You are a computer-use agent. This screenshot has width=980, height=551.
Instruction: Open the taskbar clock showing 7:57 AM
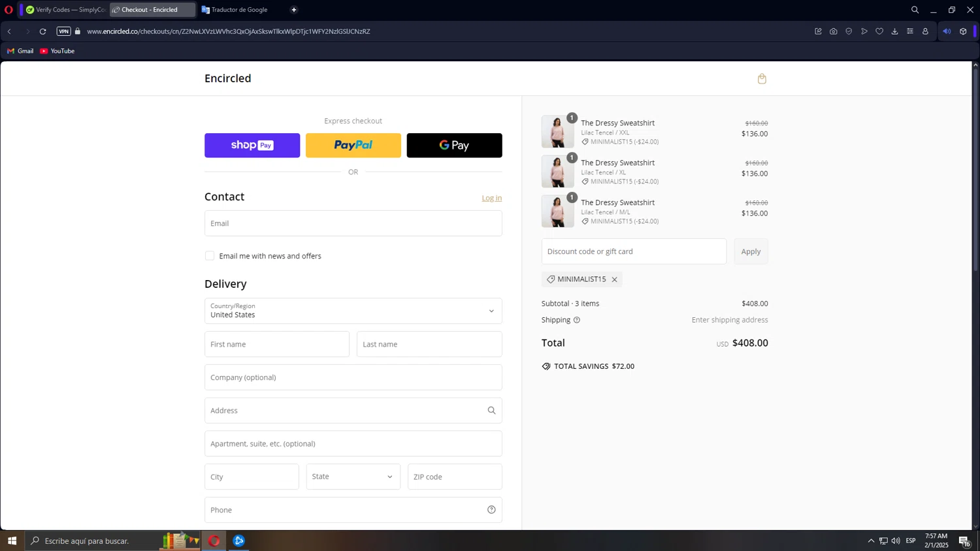936,541
